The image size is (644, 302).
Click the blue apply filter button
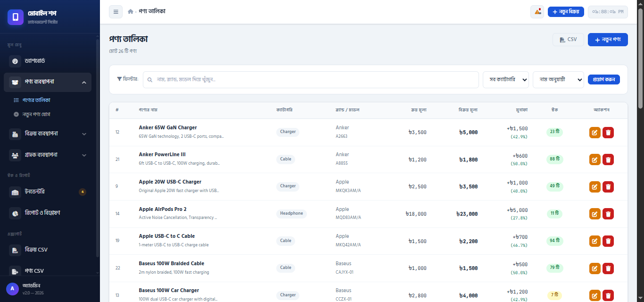coord(604,80)
